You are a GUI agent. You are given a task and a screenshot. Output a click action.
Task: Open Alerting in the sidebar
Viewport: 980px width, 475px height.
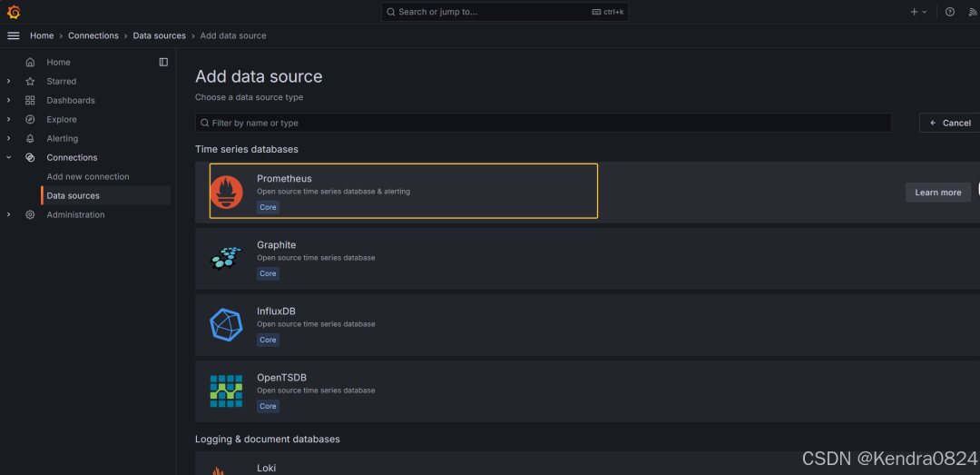[63, 138]
